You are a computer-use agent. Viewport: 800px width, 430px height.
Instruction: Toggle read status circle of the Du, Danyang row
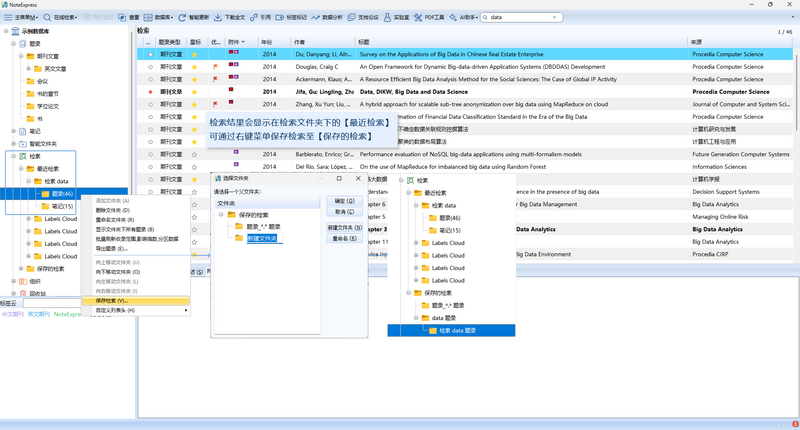pyautogui.click(x=150, y=54)
